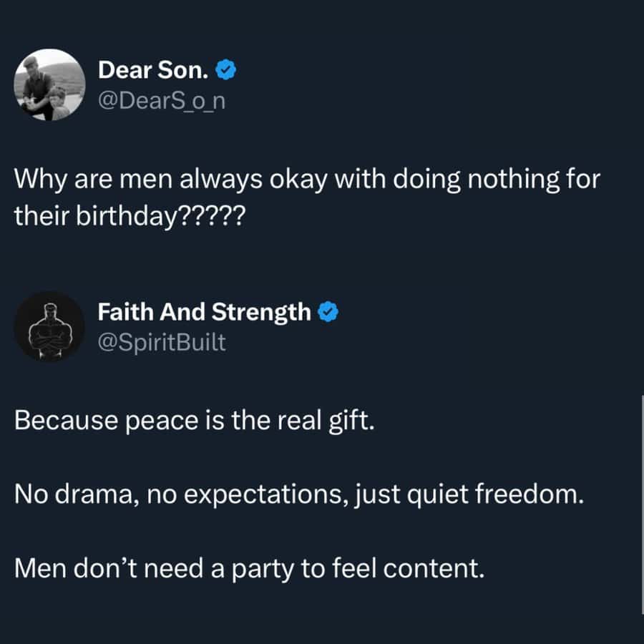
Task: Click the thin scrollbar on the right edge
Action: point(642,501)
